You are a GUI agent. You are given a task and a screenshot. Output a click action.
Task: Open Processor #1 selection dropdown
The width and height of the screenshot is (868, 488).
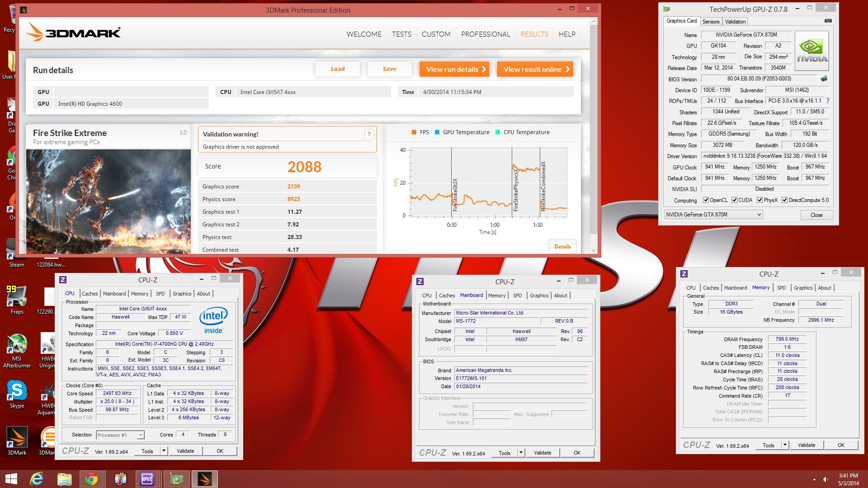pos(120,435)
